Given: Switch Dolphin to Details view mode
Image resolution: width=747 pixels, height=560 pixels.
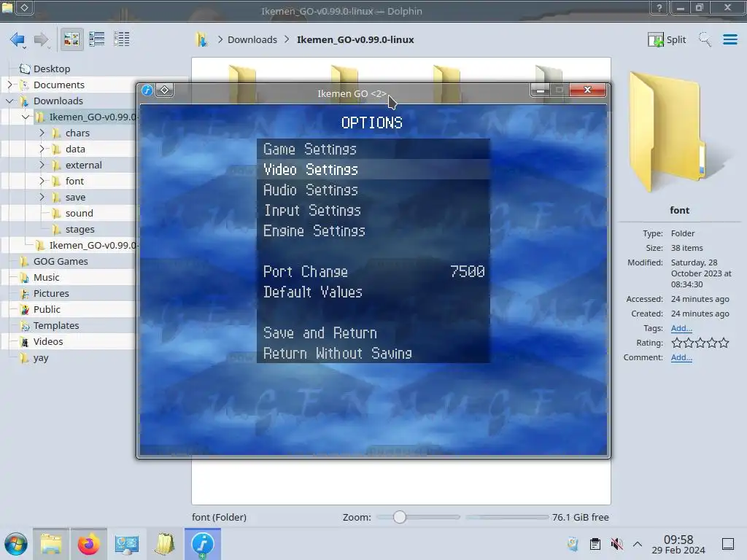Looking at the screenshot, I should 122,39.
